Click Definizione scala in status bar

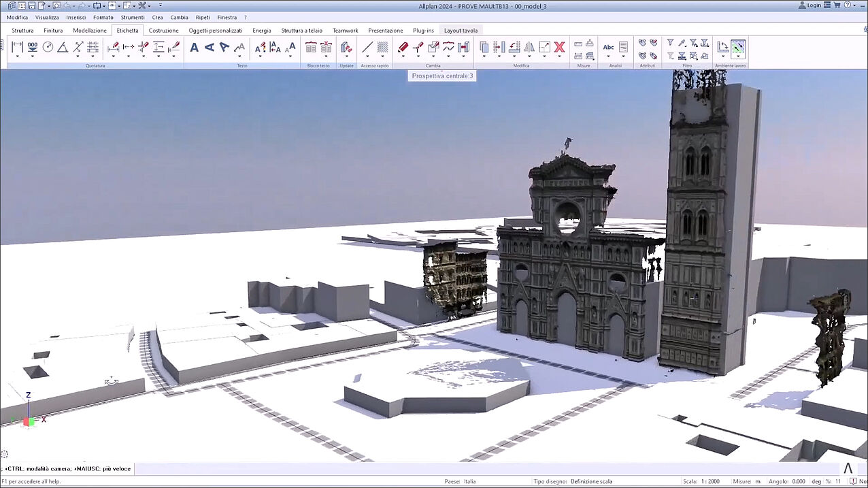coord(591,481)
